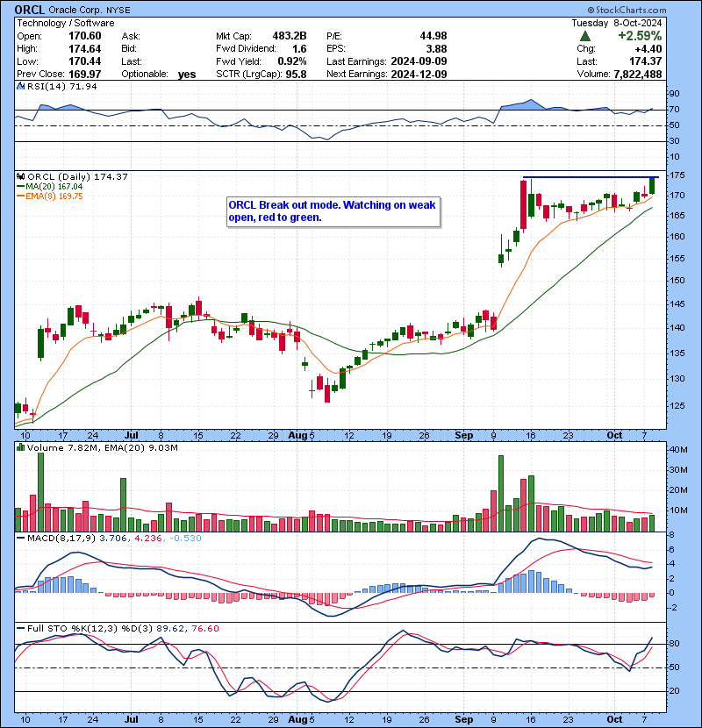Click the RSI(14) indicator icon

(20, 86)
